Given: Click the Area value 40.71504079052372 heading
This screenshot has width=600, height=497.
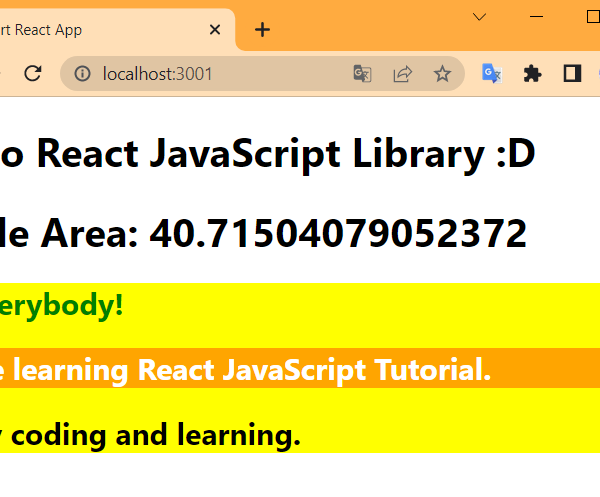Looking at the screenshot, I should coord(265,233).
